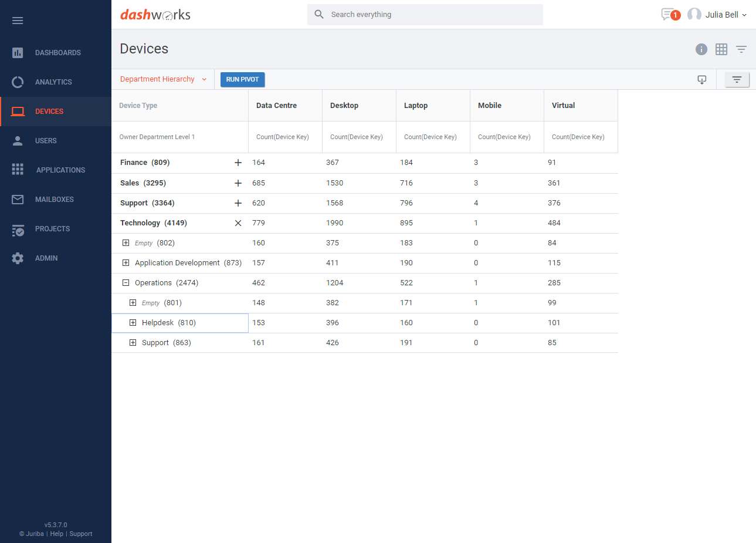Collapse the Technology row X icon

tap(238, 223)
